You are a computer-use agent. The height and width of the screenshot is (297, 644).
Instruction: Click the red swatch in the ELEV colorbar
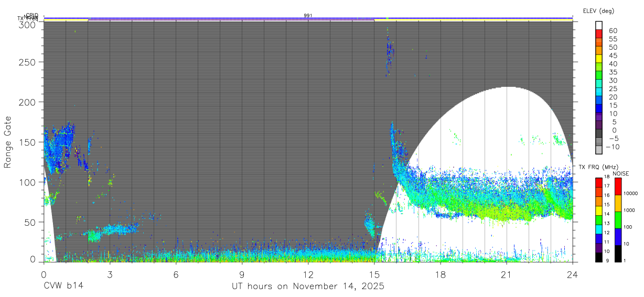click(599, 34)
